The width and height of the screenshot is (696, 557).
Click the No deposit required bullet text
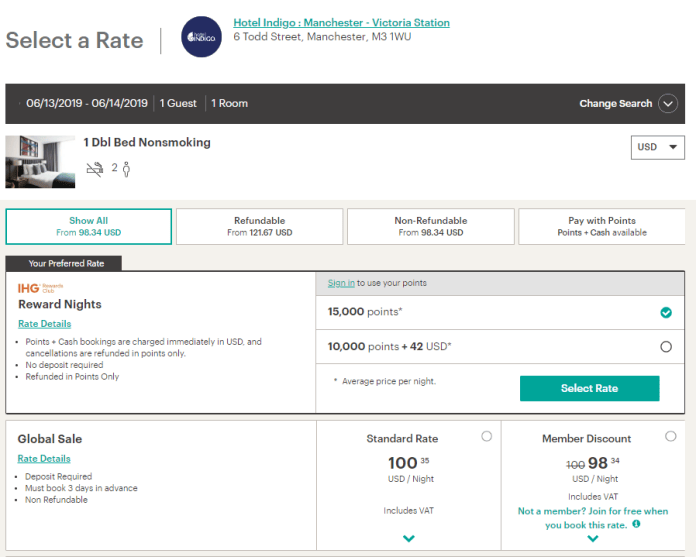click(x=64, y=365)
